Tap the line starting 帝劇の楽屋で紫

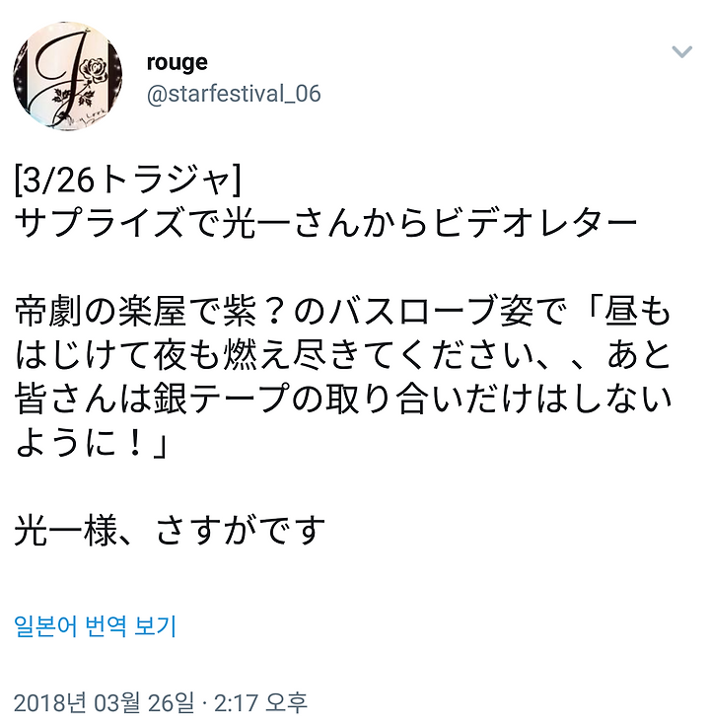tap(343, 312)
